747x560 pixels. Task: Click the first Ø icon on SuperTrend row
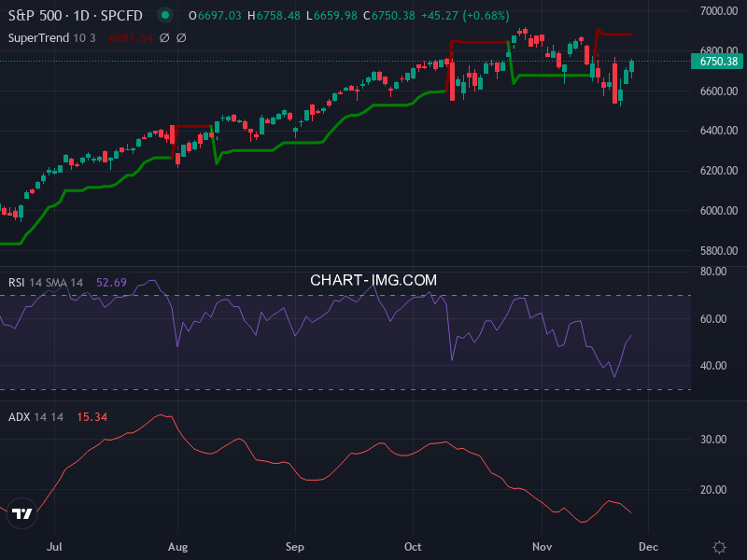[162, 38]
